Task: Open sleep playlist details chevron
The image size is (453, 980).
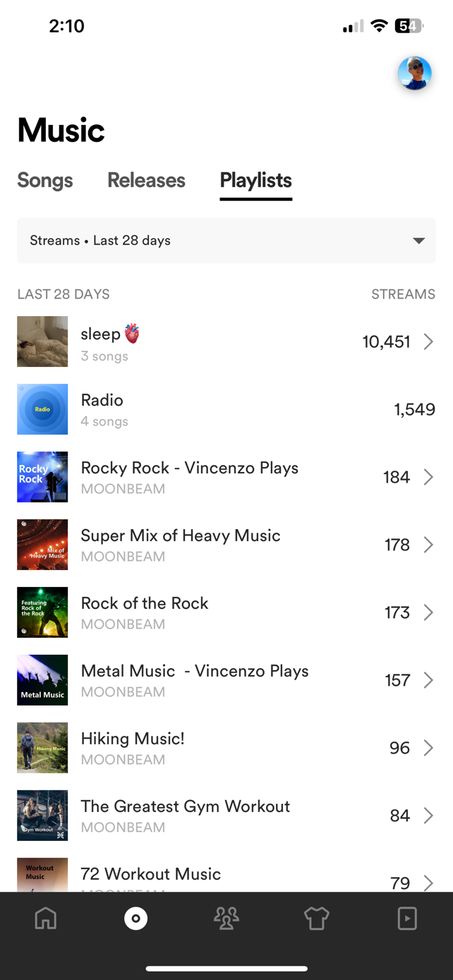Action: pos(428,342)
